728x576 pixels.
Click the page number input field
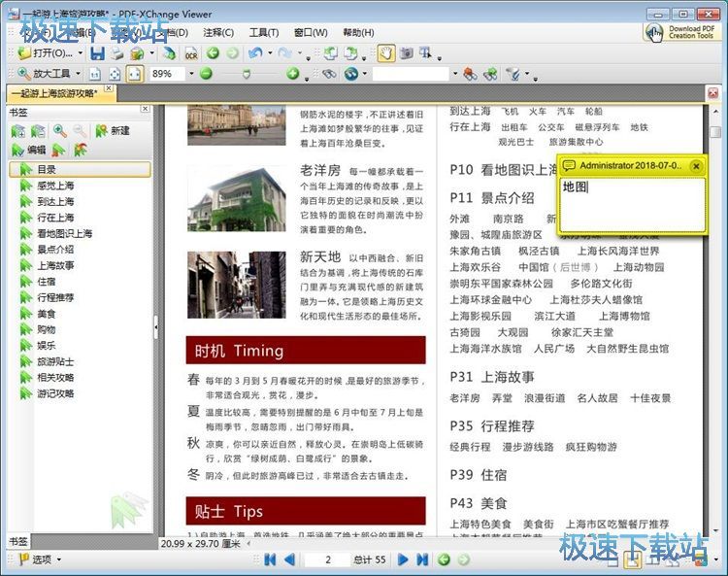coord(326,559)
